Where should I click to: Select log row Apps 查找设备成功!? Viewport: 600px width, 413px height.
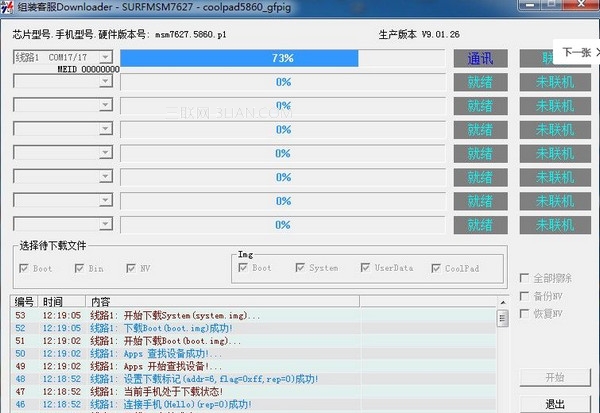(x=254, y=354)
